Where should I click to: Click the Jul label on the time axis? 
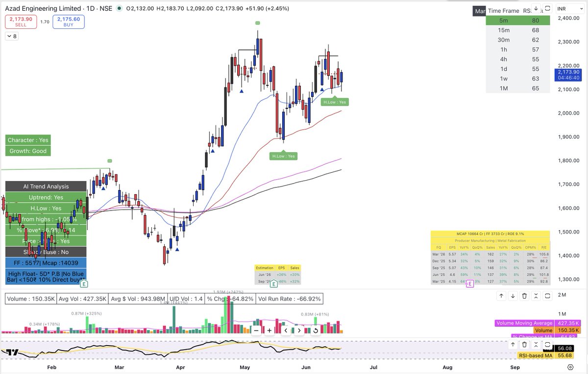tap(373, 367)
